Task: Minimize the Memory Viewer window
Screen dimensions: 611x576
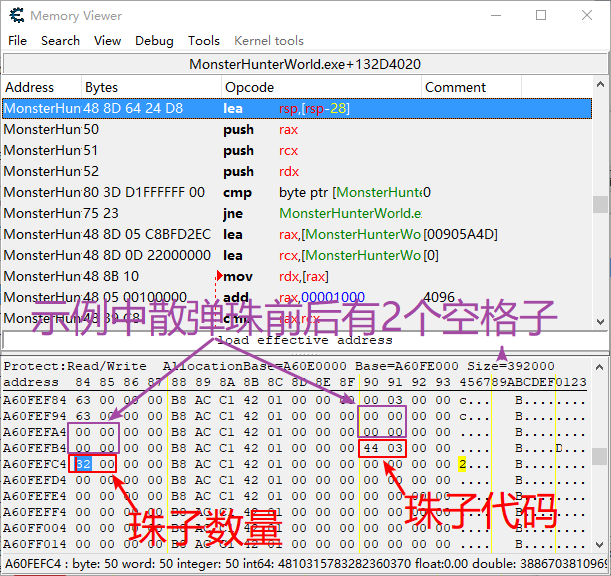Action: click(496, 16)
